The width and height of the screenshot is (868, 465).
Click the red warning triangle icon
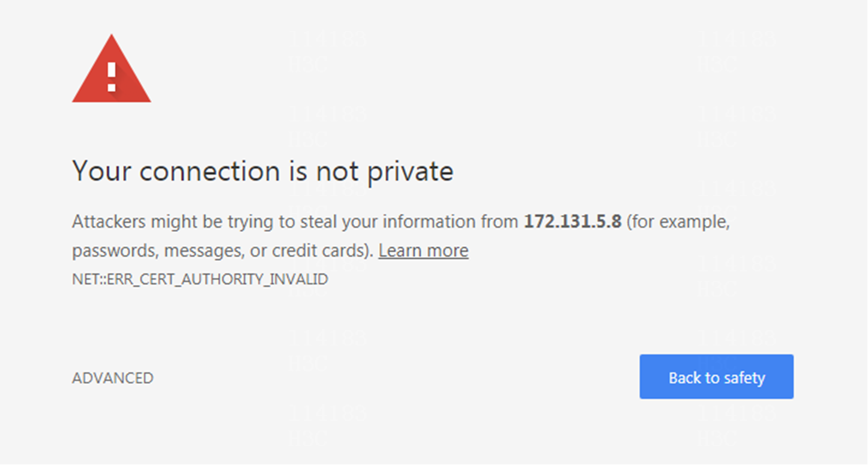[x=112, y=69]
